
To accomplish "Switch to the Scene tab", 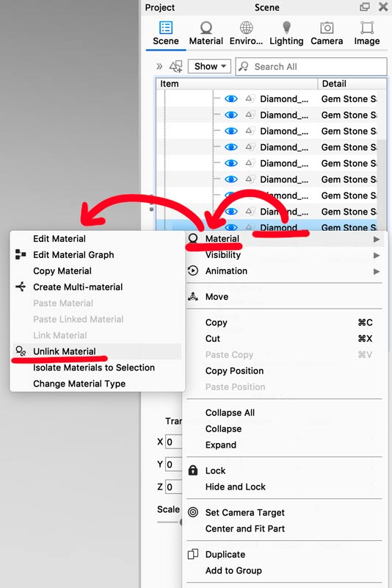I will (165, 33).
